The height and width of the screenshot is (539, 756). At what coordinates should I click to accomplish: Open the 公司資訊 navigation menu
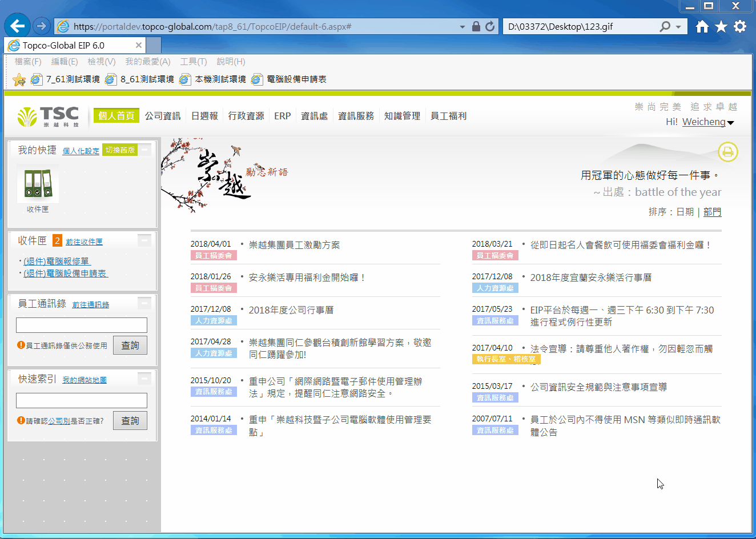pos(163,116)
